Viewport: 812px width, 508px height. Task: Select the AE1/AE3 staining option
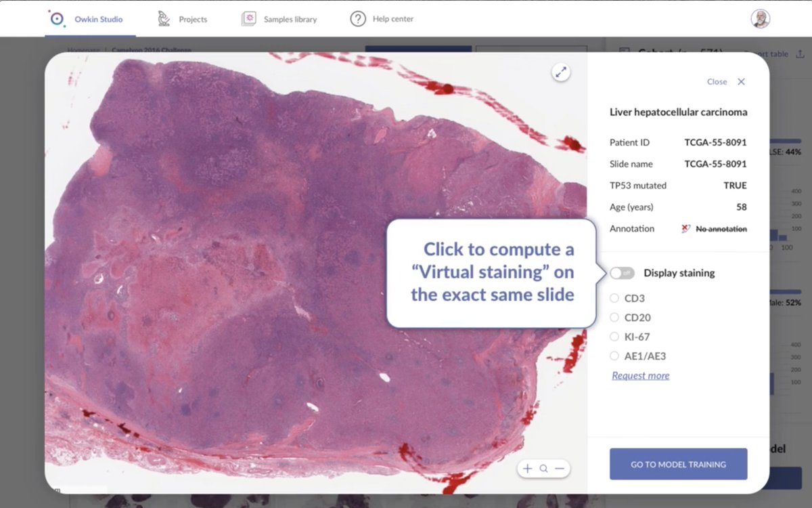click(614, 356)
